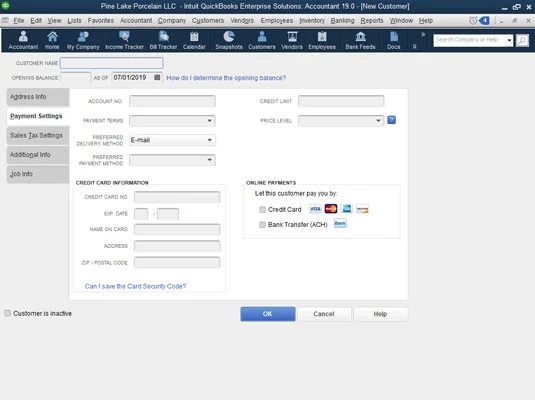Click the expiration year field
This screenshot has width=535, height=400.
[168, 214]
